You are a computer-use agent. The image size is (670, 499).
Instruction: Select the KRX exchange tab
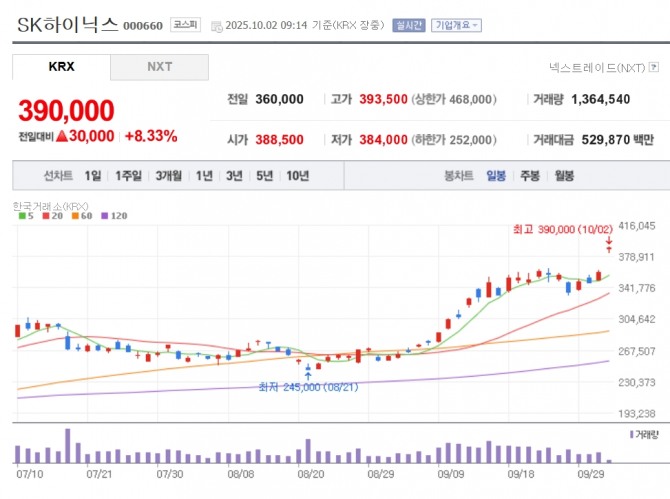point(62,67)
